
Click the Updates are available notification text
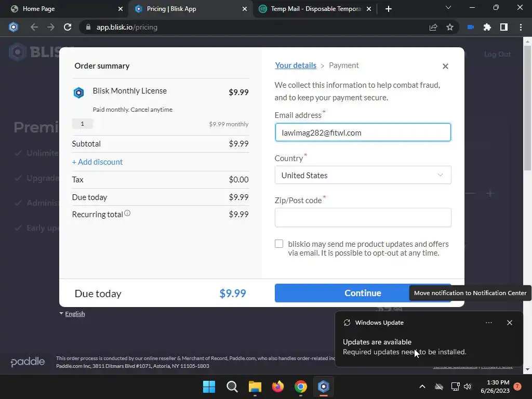377,342
